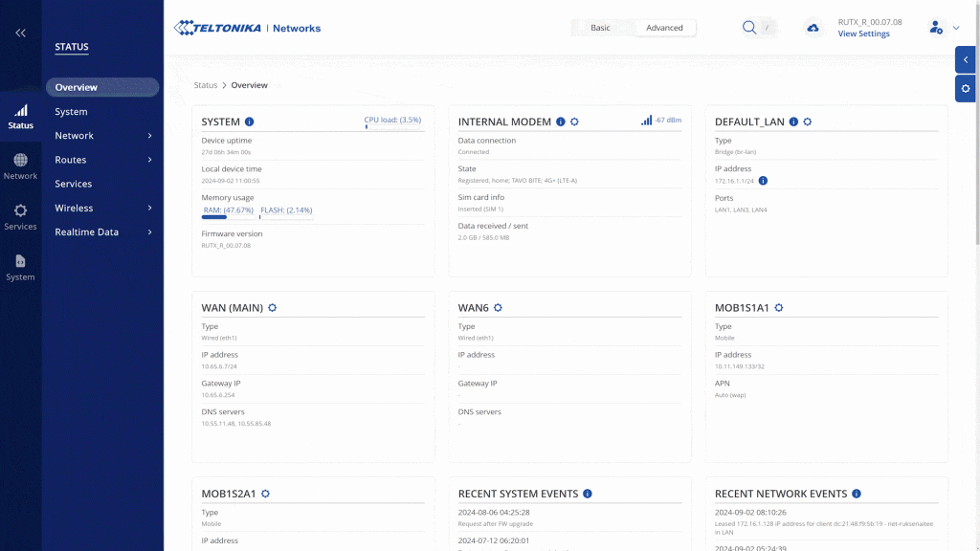Open the System section in left rail
Viewport: 980px width, 551px height.
click(20, 267)
